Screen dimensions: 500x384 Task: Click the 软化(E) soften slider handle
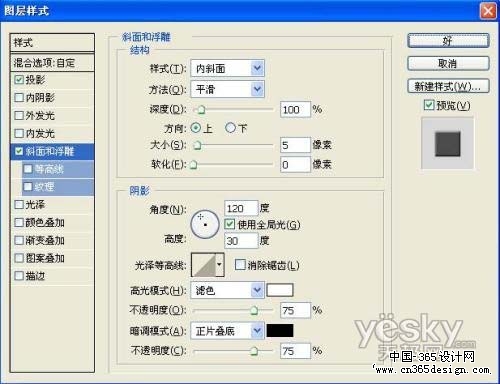[x=194, y=164]
